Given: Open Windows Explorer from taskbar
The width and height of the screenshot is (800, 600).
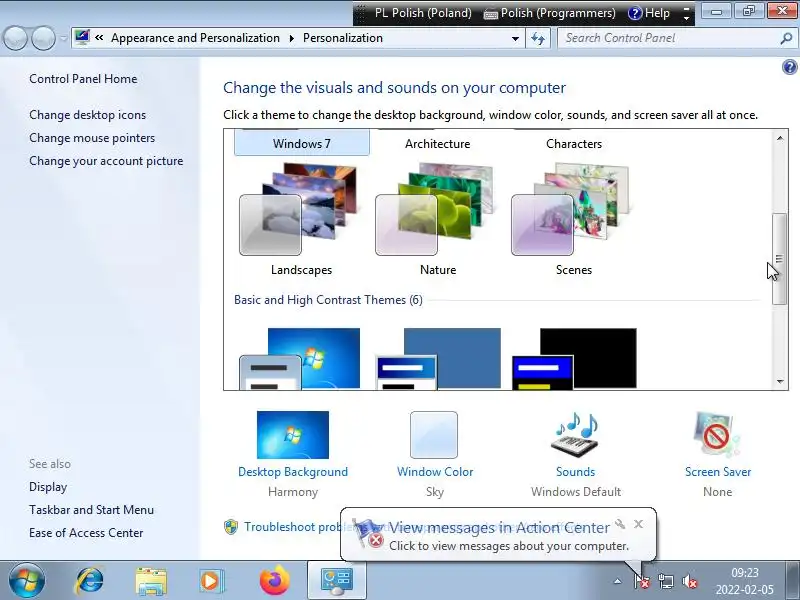Looking at the screenshot, I should pyautogui.click(x=151, y=581).
